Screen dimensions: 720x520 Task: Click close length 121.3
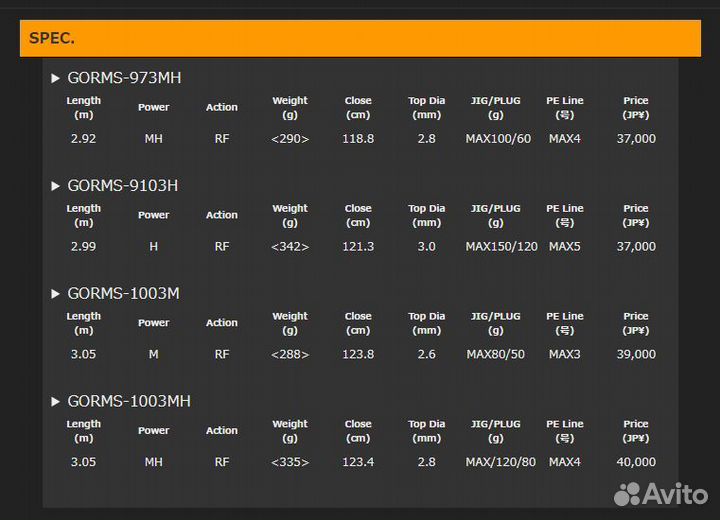[358, 247]
